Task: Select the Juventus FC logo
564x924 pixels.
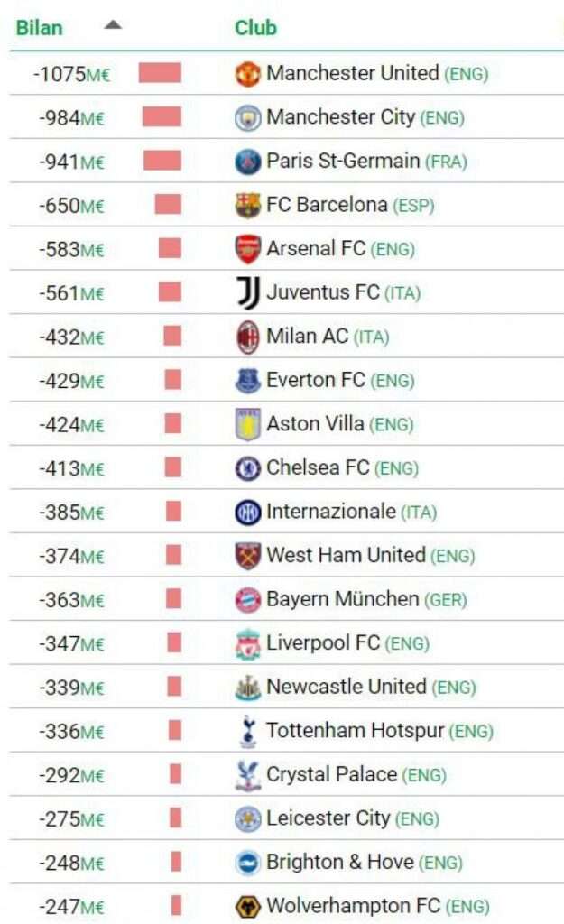Action: pyautogui.click(x=246, y=291)
